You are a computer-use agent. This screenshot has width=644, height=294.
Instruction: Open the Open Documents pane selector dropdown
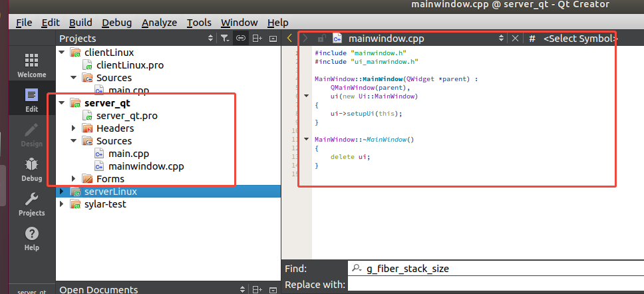[242, 290]
